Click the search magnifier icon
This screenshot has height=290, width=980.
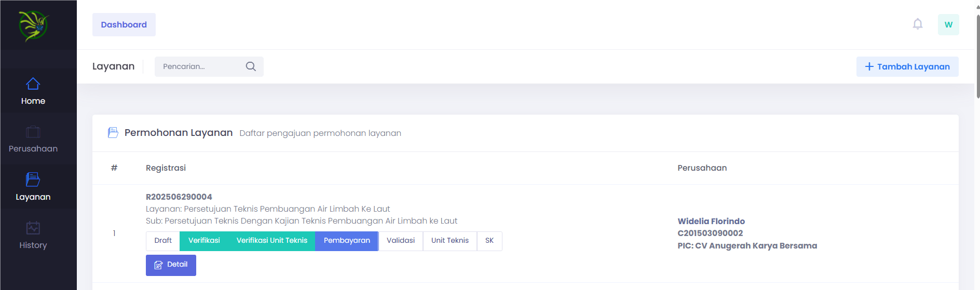[x=251, y=66]
